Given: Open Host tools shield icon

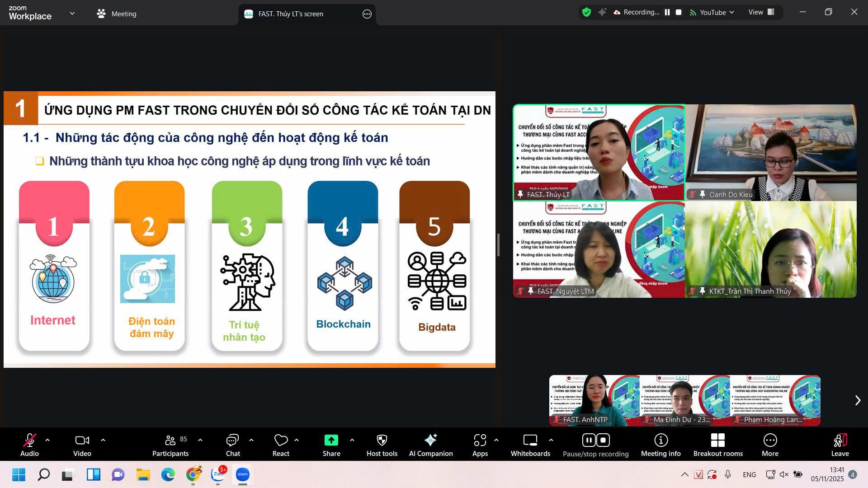Looking at the screenshot, I should (x=382, y=445).
